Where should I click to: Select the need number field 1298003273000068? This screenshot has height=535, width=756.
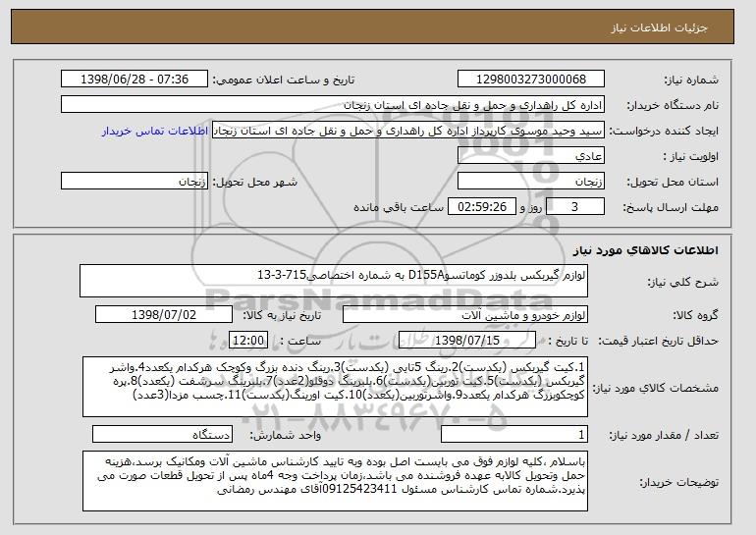[531, 80]
